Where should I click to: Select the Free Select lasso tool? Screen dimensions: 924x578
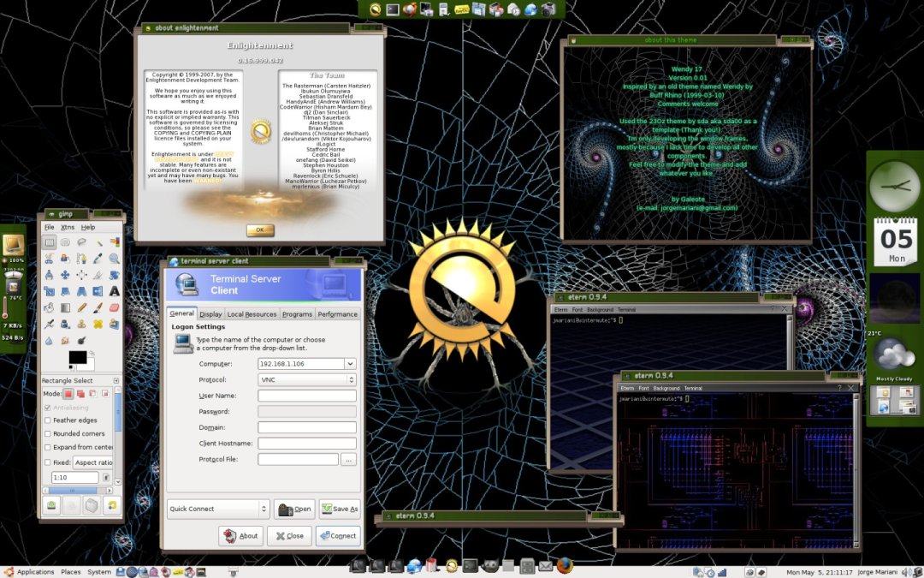[x=82, y=242]
